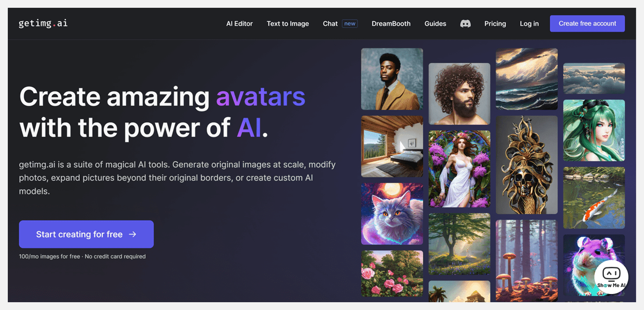Open the man in tan coat portrait
Viewport: 644px width, 310px height.
click(392, 79)
